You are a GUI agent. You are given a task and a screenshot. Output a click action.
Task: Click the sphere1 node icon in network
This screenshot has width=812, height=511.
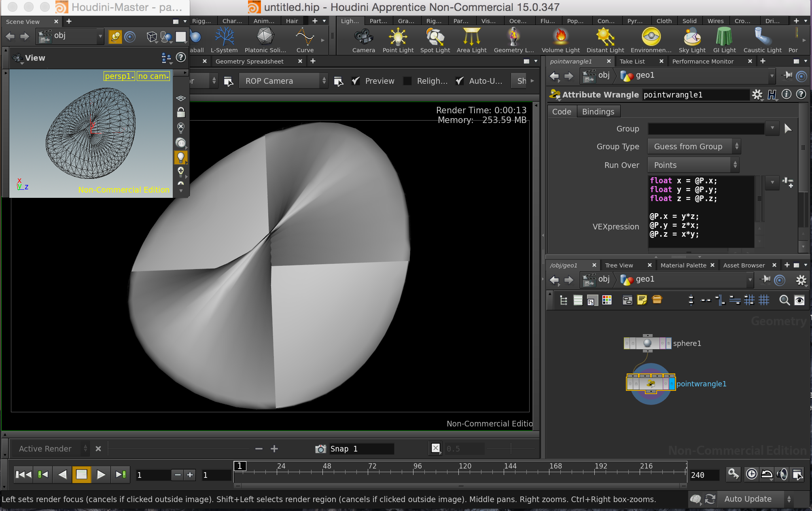pos(645,343)
